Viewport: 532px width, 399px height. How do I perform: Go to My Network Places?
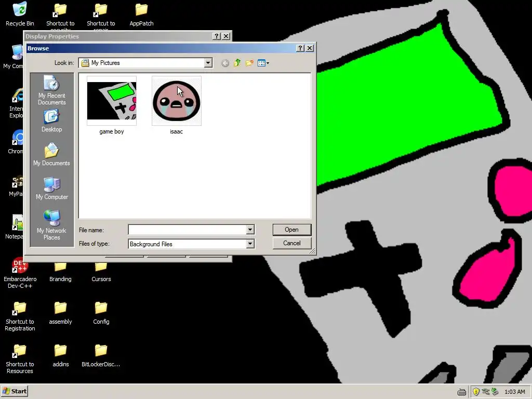coord(51,225)
